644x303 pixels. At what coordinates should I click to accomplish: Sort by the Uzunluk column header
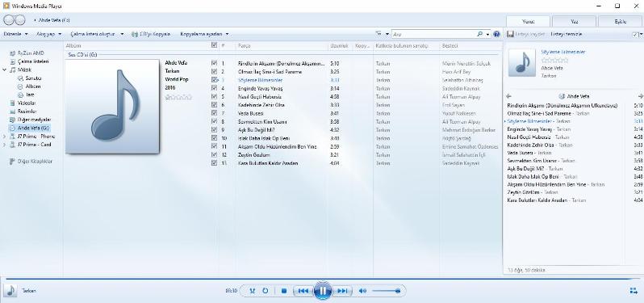click(340, 45)
